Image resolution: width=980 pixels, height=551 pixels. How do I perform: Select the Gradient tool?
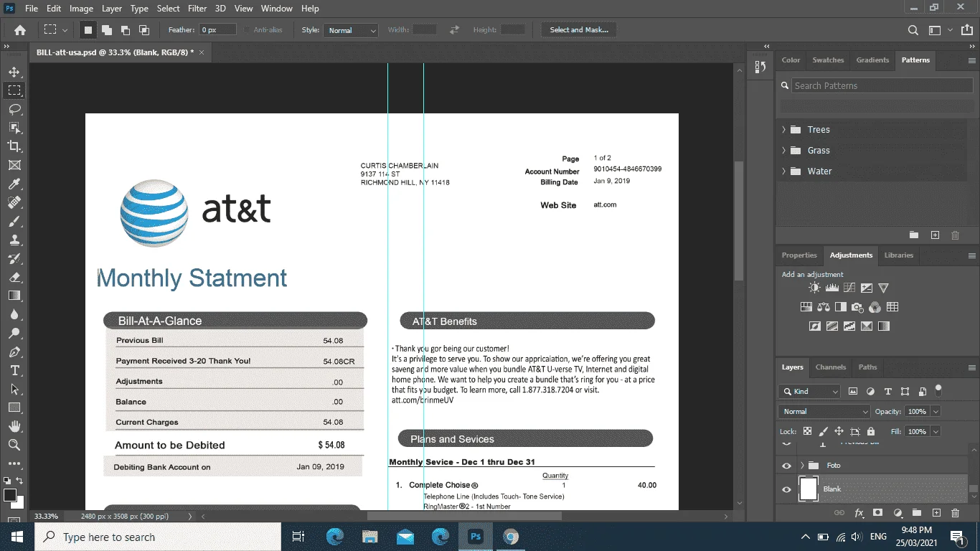point(14,296)
